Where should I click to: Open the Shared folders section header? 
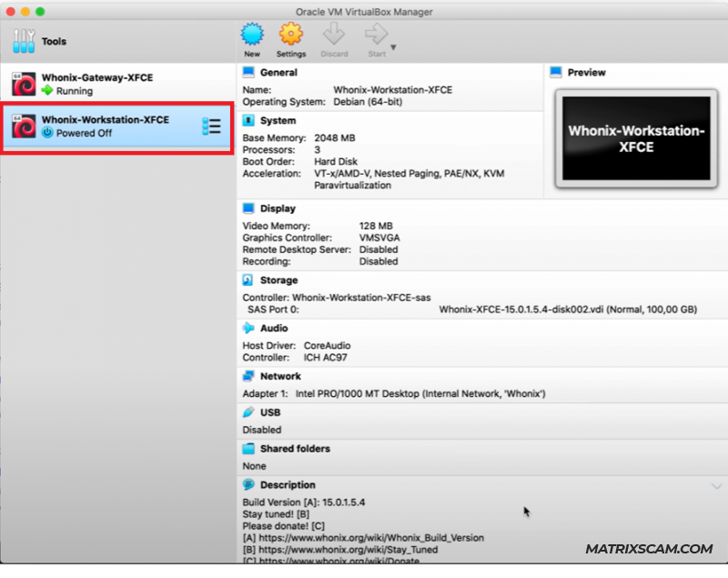click(x=295, y=449)
